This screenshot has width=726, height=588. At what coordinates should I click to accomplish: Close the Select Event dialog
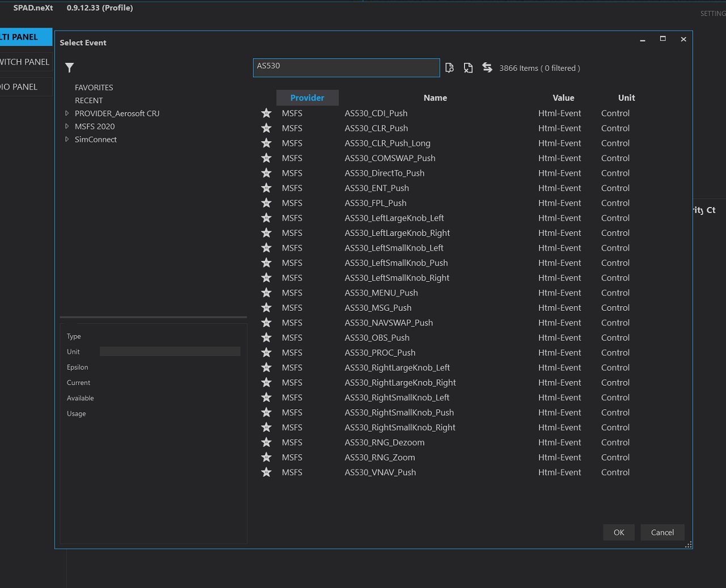tap(683, 39)
